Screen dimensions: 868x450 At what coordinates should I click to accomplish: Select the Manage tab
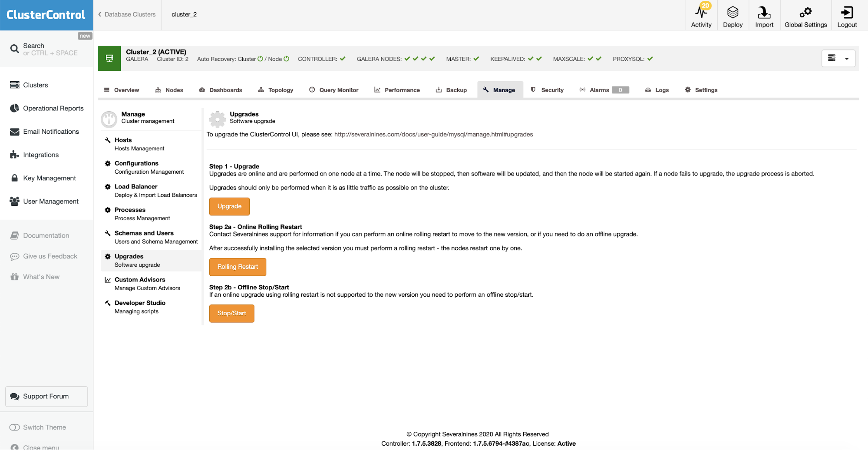[500, 90]
